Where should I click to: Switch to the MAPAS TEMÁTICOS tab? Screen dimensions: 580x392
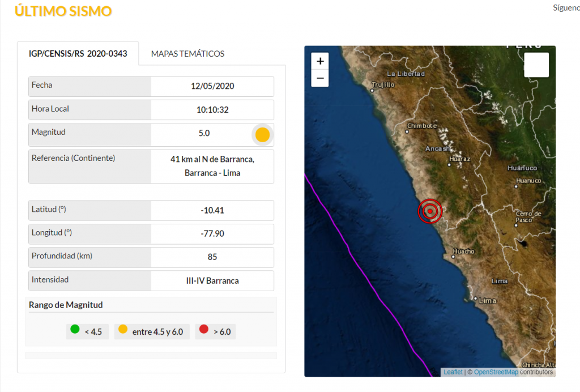[x=187, y=54]
